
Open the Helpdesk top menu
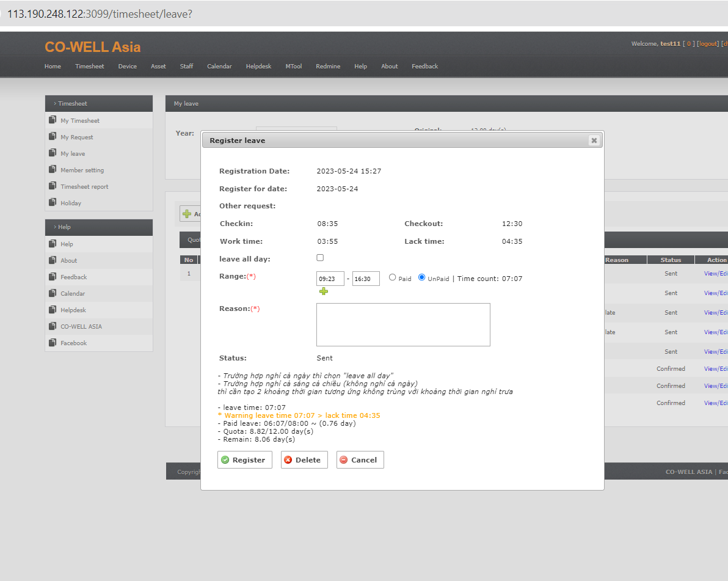tap(258, 67)
